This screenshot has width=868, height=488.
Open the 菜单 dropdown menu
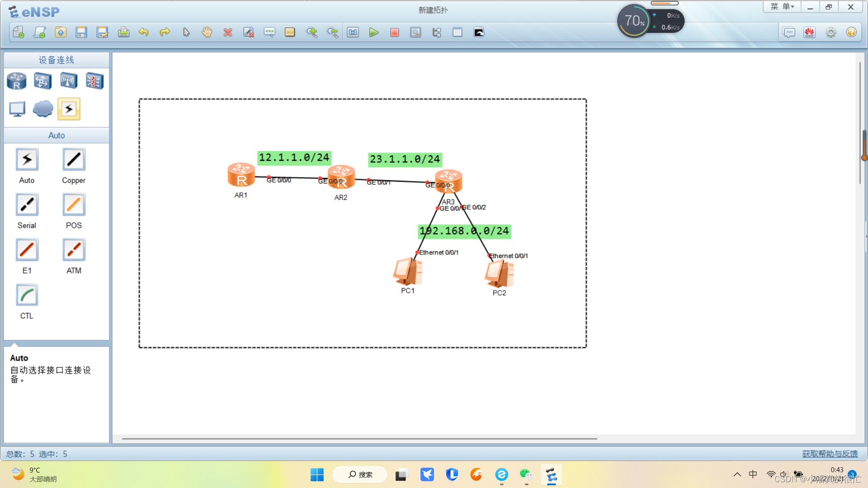pyautogui.click(x=782, y=7)
